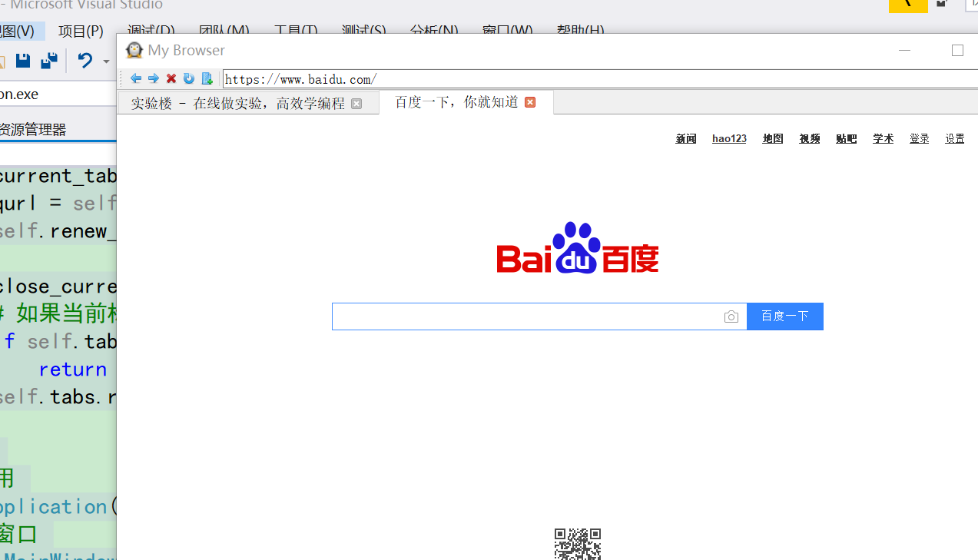Click the 'self.renew_' code line
The image size is (978, 560).
[58, 231]
